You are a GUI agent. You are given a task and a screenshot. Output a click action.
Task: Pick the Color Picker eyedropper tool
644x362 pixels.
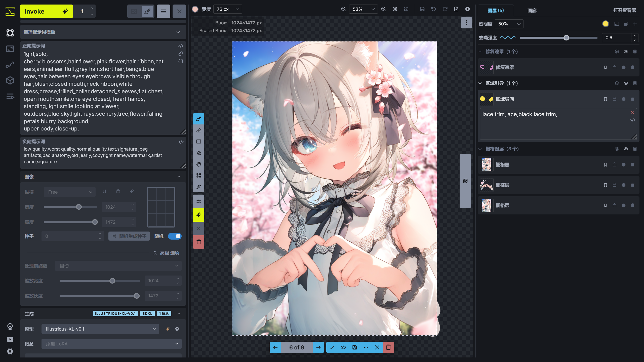point(198,187)
